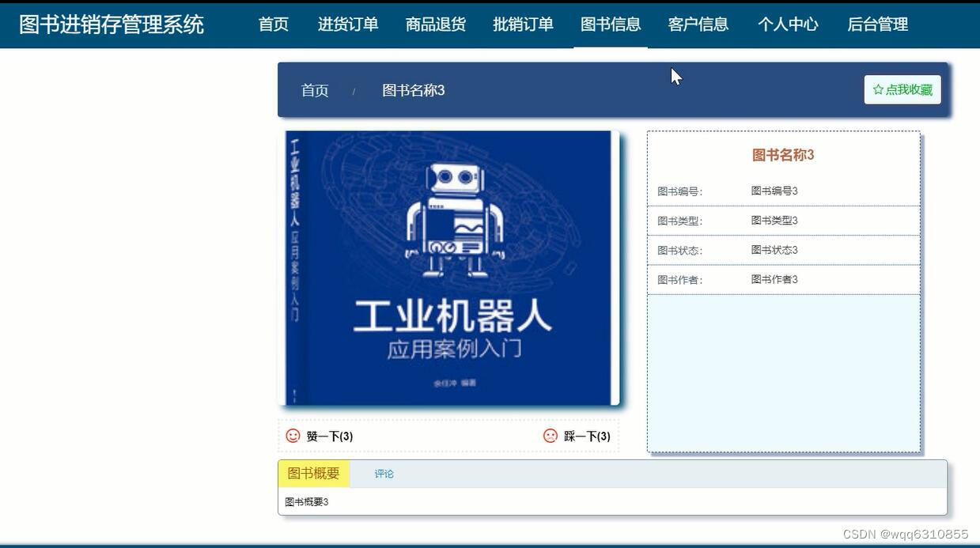
Task: Navigate to 客户信息
Action: tap(698, 25)
